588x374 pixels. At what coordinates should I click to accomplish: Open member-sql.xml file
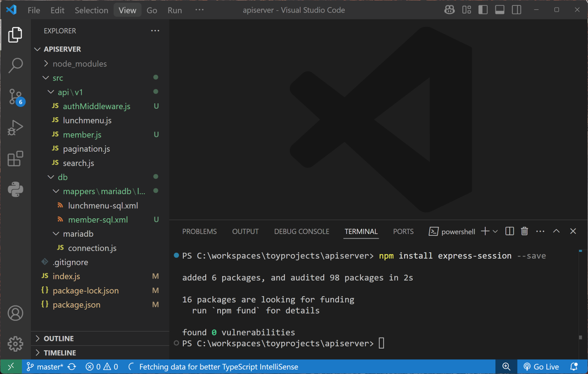(x=100, y=220)
